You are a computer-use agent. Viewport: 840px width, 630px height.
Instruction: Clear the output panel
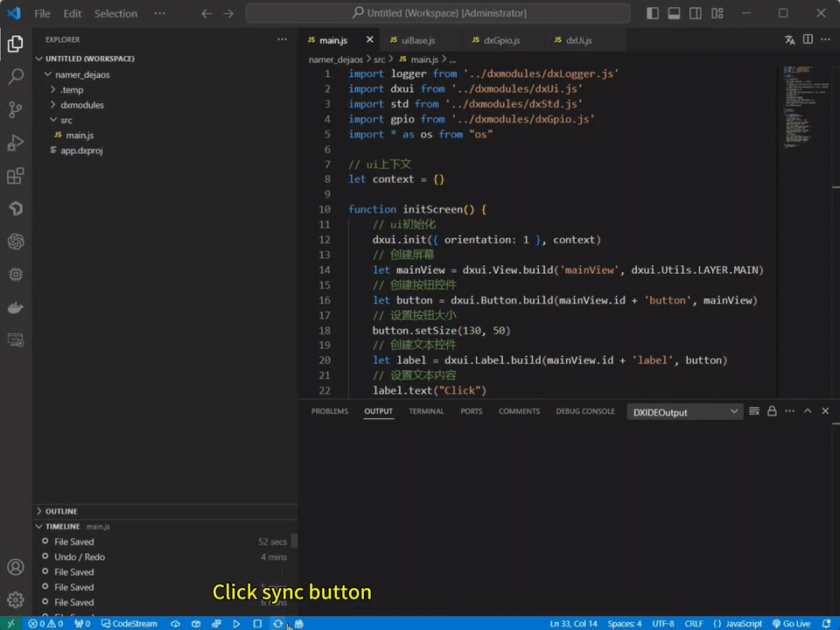(754, 411)
